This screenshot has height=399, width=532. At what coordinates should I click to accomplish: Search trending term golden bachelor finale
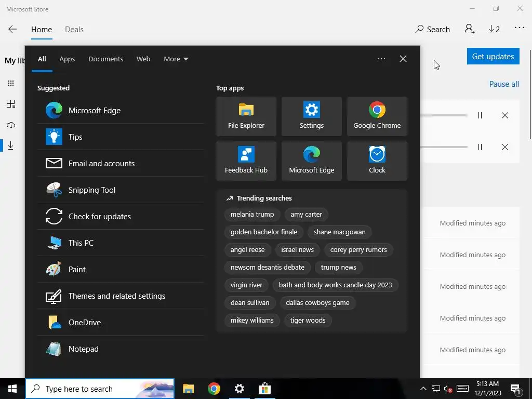(263, 232)
